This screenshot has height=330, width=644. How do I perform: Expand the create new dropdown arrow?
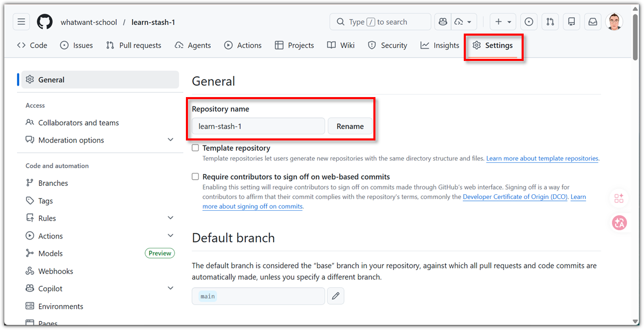click(510, 22)
